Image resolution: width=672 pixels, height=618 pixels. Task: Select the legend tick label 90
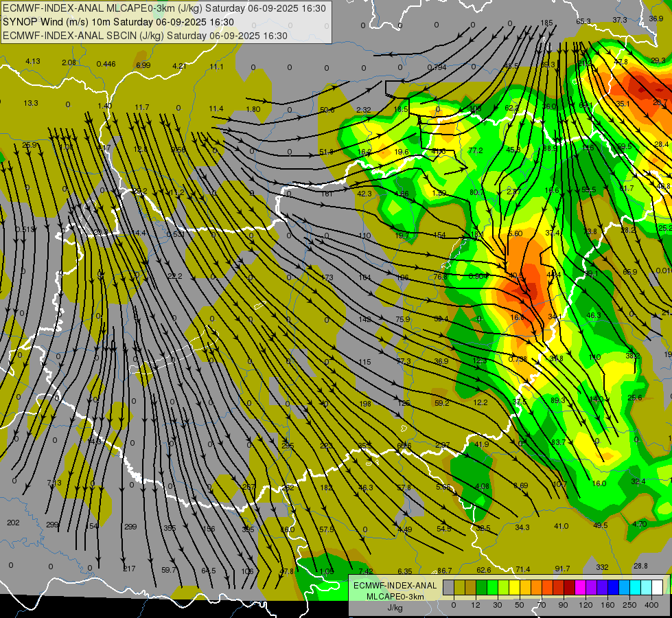[563, 605]
